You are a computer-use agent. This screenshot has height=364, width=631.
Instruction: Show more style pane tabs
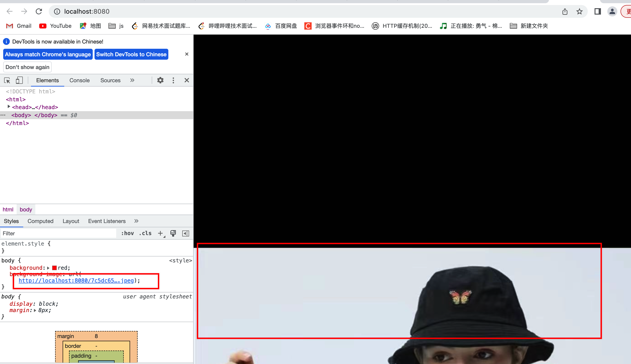point(136,221)
